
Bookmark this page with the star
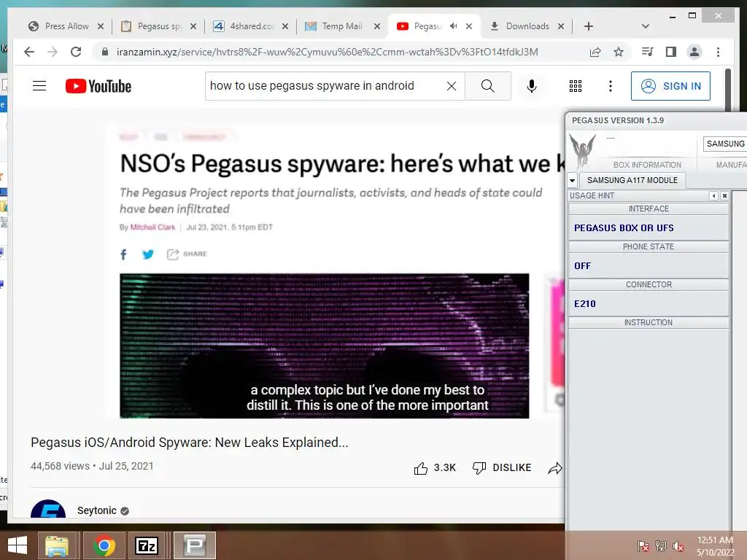coord(619,52)
